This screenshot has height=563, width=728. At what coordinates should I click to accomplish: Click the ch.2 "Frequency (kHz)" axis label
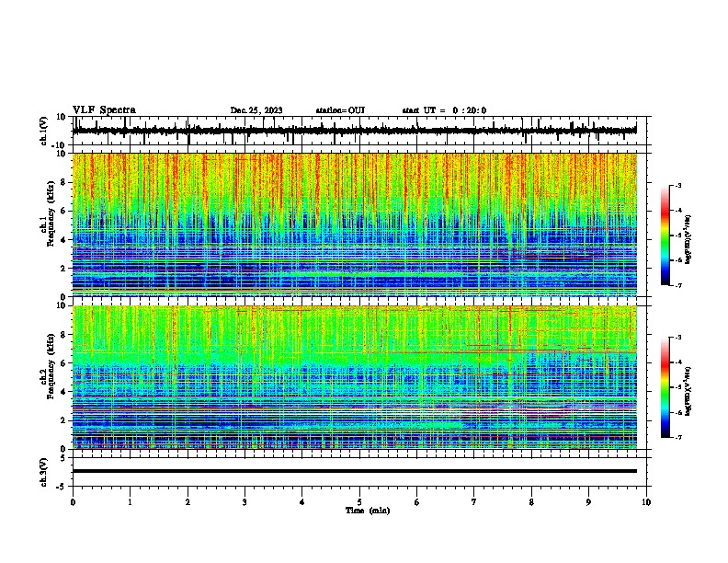51,366
